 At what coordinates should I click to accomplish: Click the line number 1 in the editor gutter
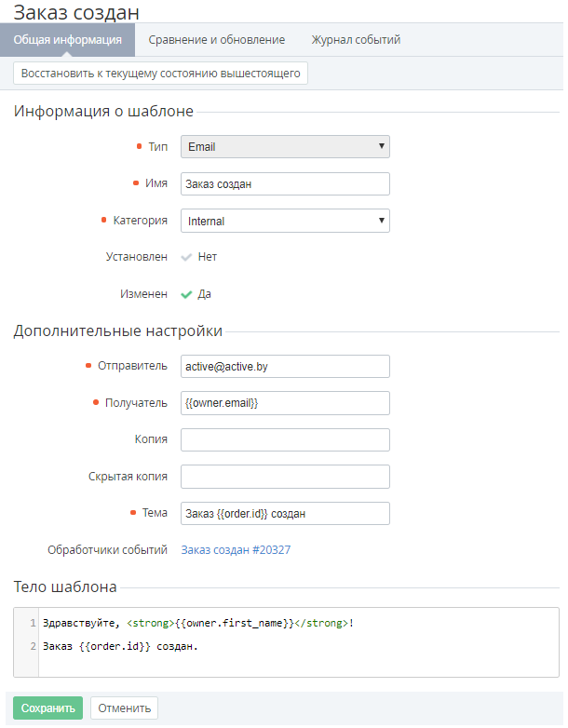(32, 623)
